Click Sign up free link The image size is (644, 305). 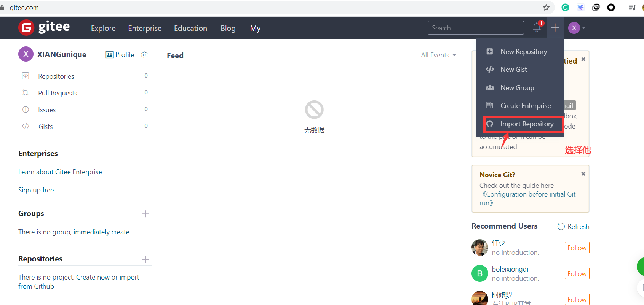coord(36,190)
